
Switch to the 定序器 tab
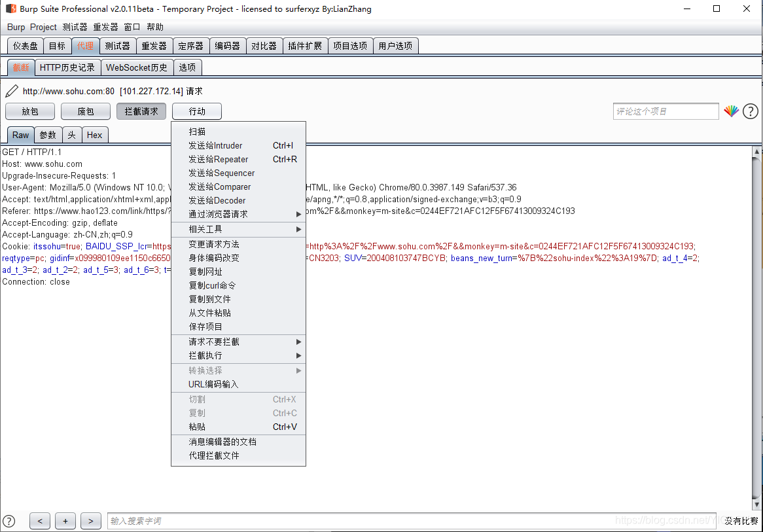coord(191,46)
